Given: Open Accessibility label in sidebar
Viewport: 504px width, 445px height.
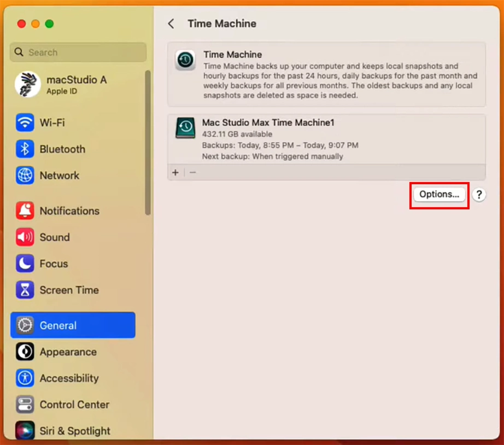Looking at the screenshot, I should coord(69,378).
